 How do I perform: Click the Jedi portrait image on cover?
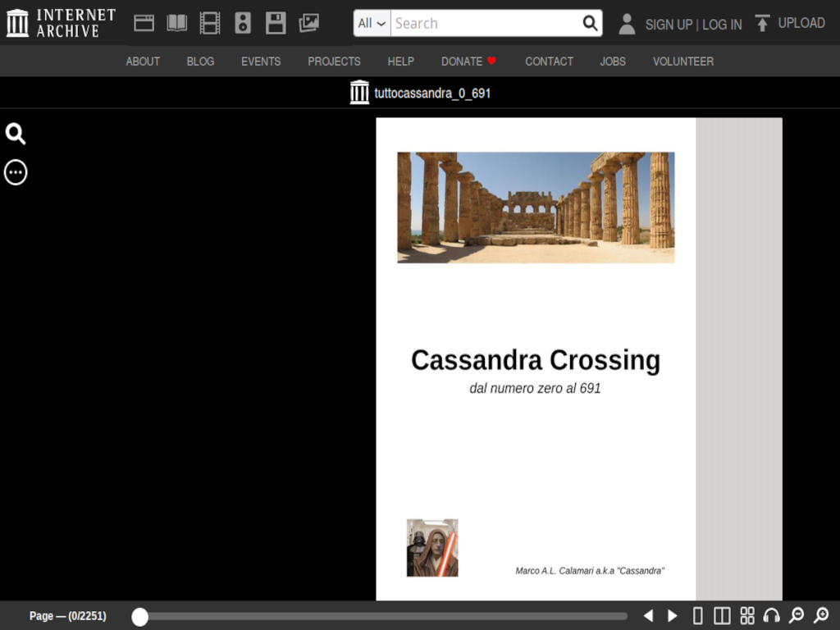pos(432,547)
